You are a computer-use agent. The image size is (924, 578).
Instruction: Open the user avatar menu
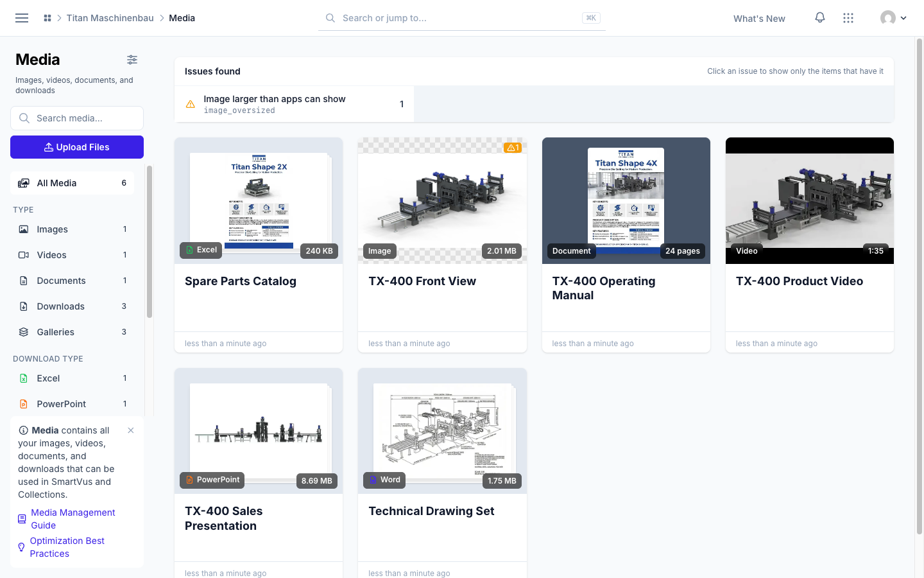(893, 18)
